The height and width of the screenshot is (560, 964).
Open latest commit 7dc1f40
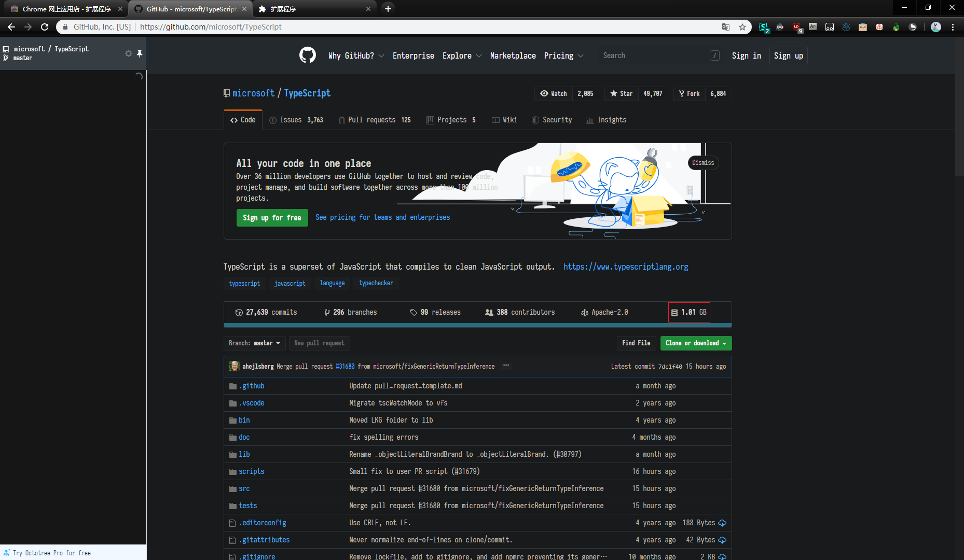670,367
